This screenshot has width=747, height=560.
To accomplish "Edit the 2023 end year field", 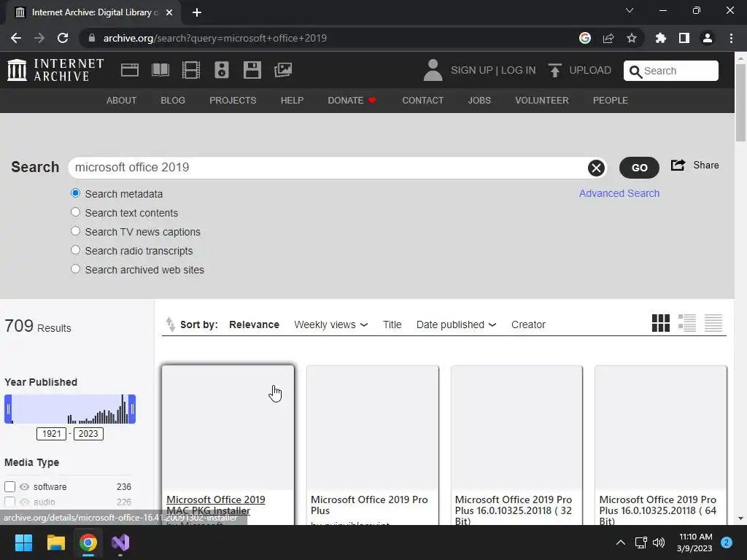I will pyautogui.click(x=88, y=434).
